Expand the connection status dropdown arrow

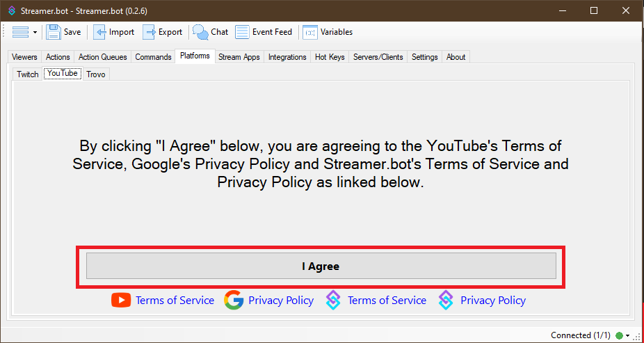click(627, 336)
